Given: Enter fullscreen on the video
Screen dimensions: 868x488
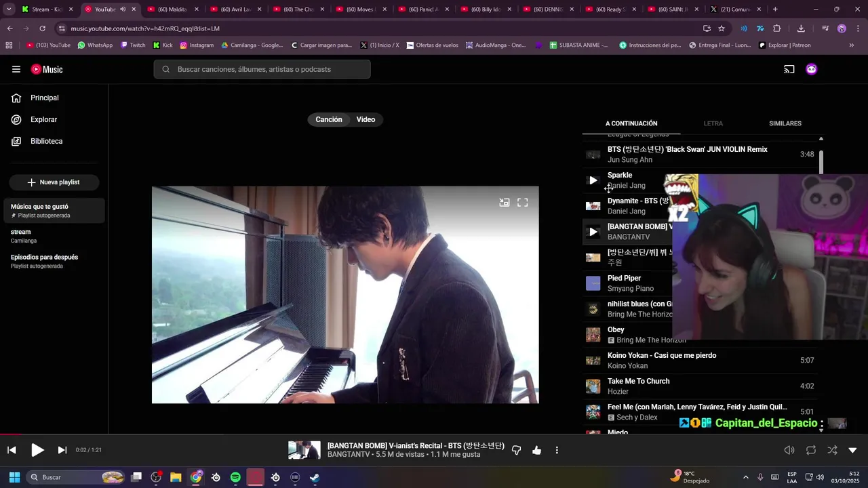Looking at the screenshot, I should (x=523, y=202).
